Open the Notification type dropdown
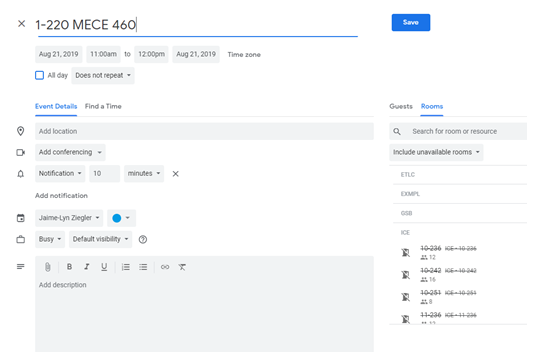 60,174
